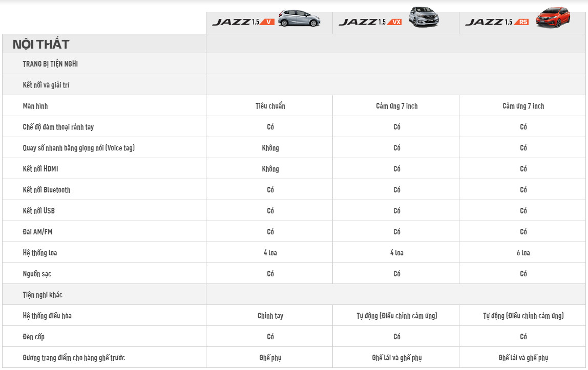Click the '6 loa' cell for RS
Viewport: 588px width, 370px height.
click(523, 253)
